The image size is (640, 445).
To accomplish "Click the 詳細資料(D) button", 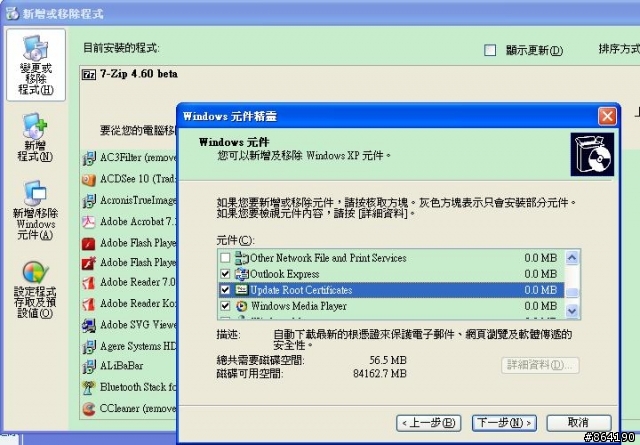I will pos(540,365).
